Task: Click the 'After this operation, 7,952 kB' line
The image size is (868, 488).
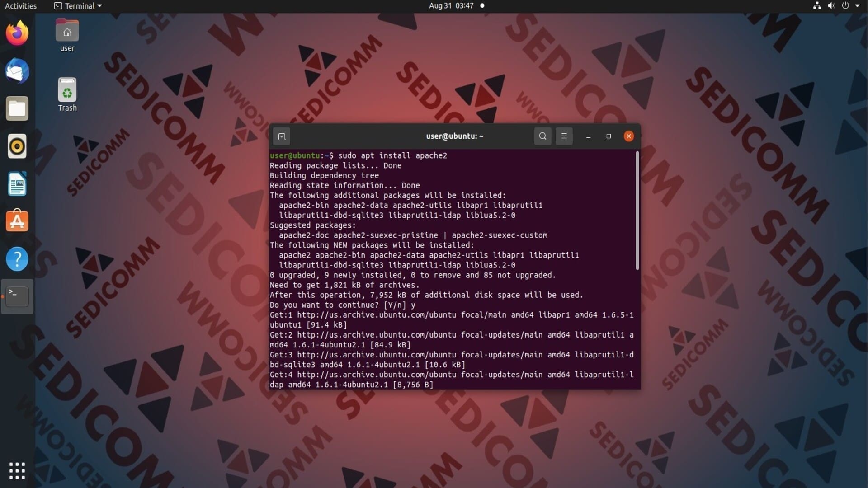Action: click(426, 295)
